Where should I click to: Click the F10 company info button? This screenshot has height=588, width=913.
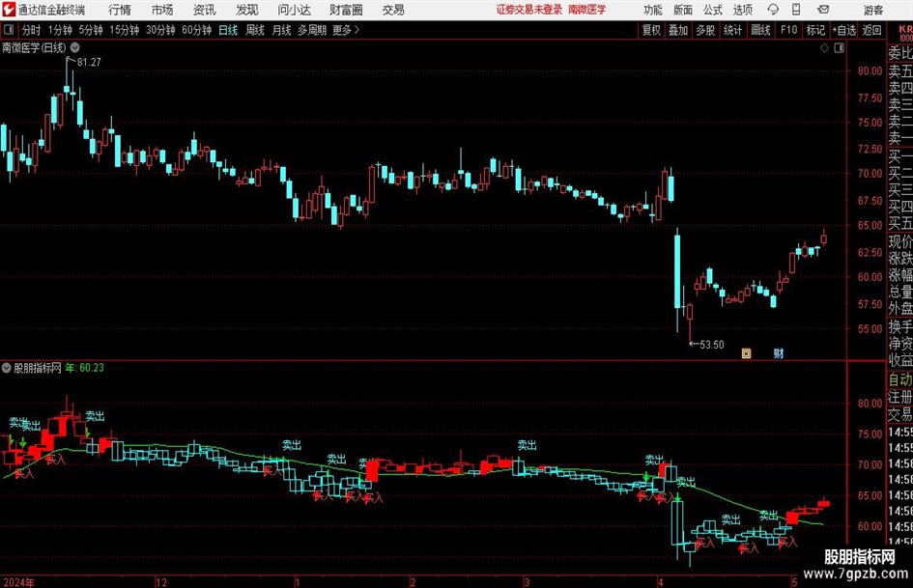[x=789, y=30]
